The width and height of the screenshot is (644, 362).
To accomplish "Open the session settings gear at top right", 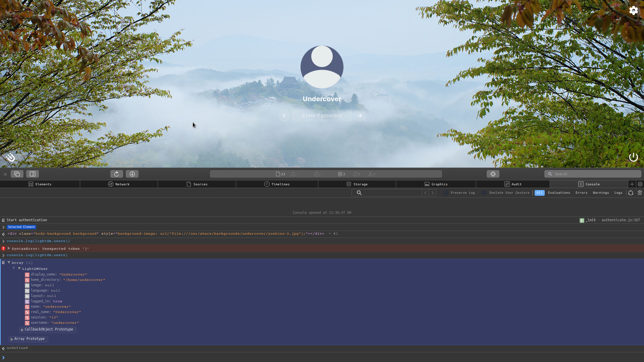I will [633, 10].
